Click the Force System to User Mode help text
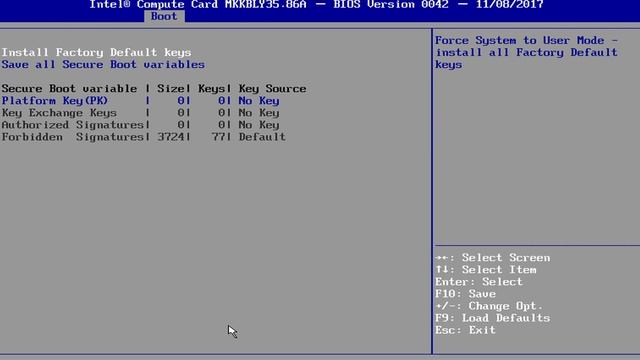The height and width of the screenshot is (360, 640). click(x=527, y=52)
